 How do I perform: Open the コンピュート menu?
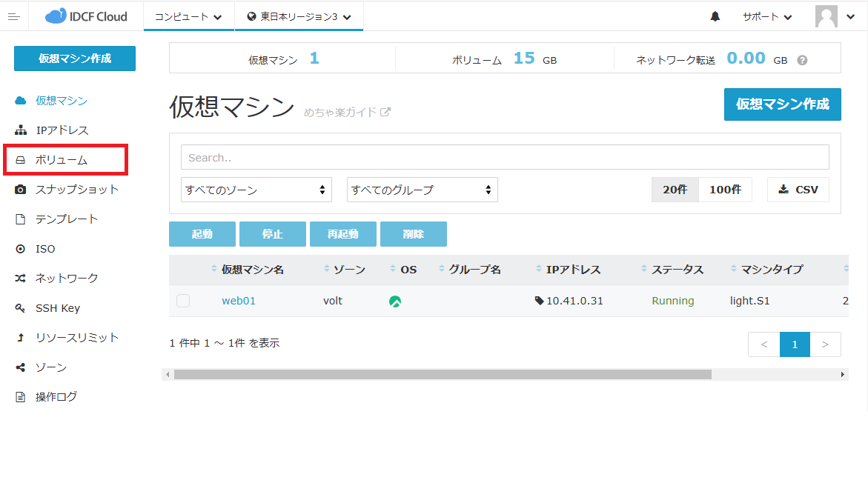tap(188, 16)
